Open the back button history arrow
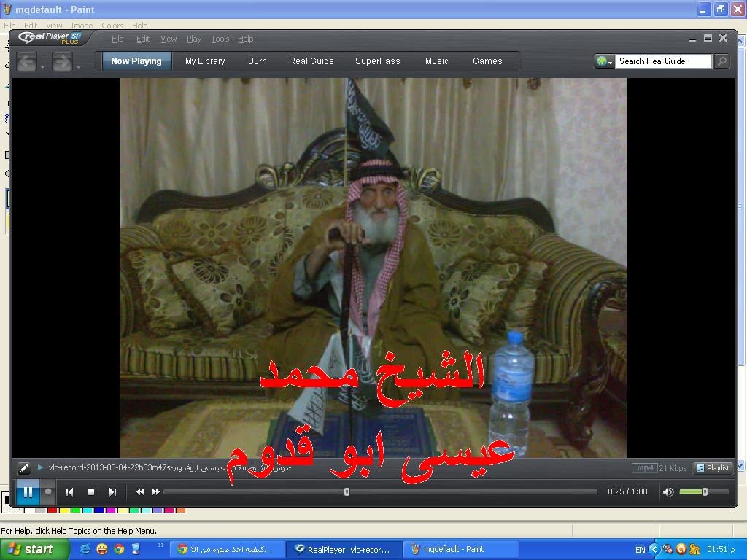 click(x=43, y=67)
